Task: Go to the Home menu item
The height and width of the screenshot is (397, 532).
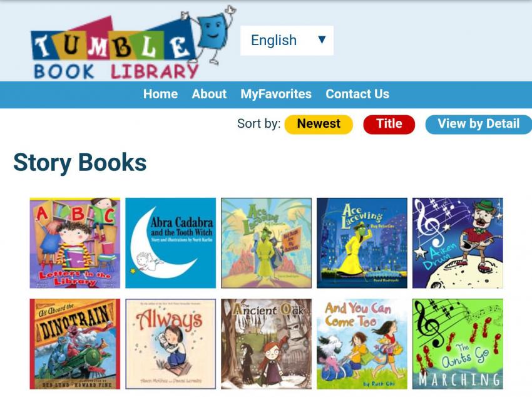Action: coord(160,94)
